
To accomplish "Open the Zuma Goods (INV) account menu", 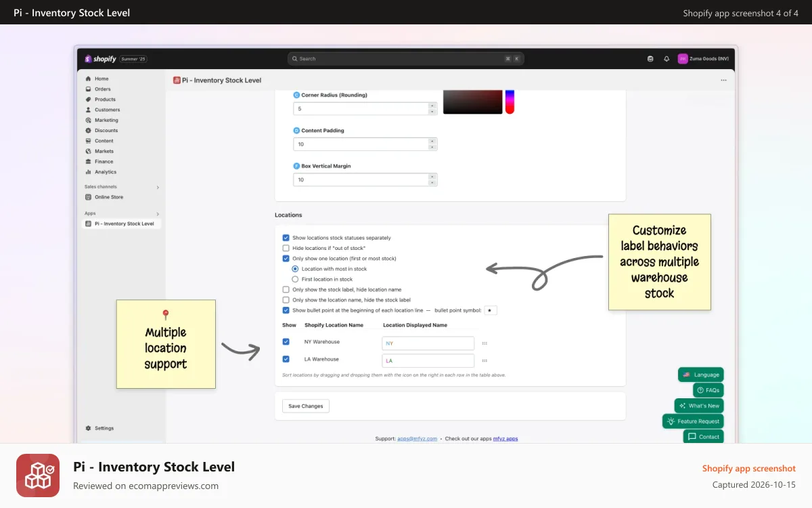I will [x=704, y=59].
